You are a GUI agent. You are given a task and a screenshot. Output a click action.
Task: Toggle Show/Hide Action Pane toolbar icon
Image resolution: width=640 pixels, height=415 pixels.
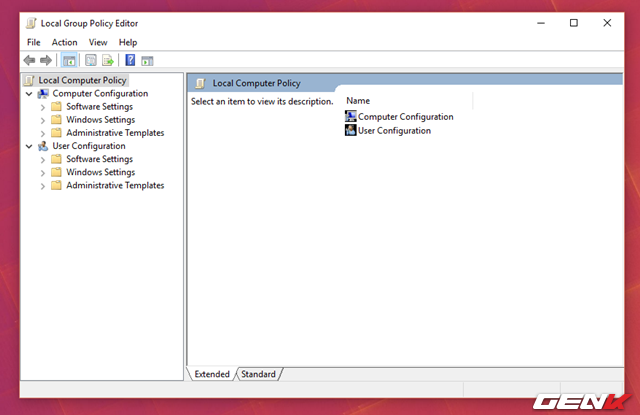point(147,61)
